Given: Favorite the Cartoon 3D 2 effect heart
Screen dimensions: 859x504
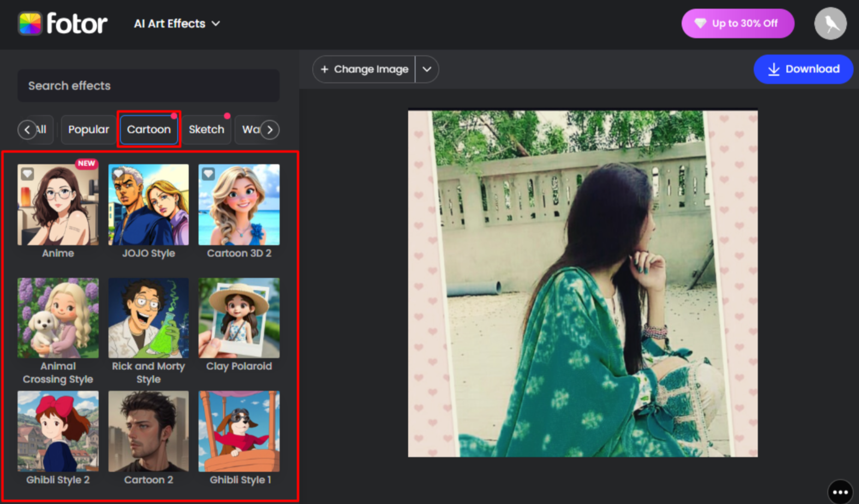Looking at the screenshot, I should (x=208, y=173).
